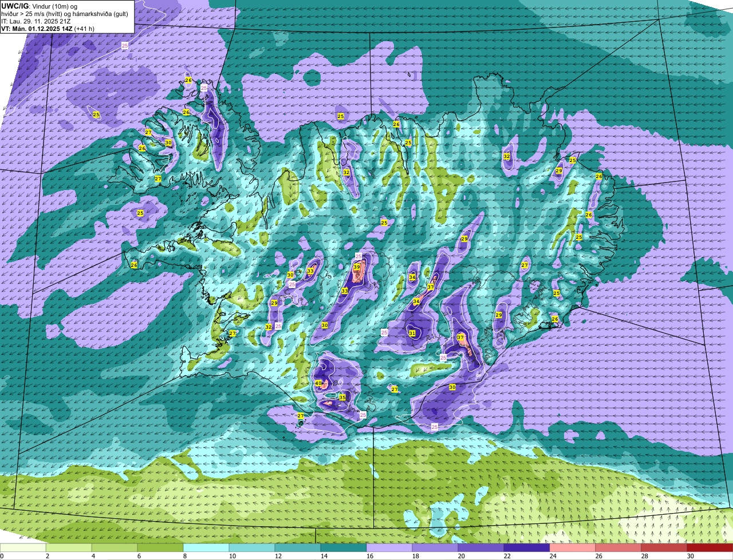Screen dimensions: 733x560
Task: Click the 'UWC/IG: Vindur (10m) og' title line
Action: (40, 6)
